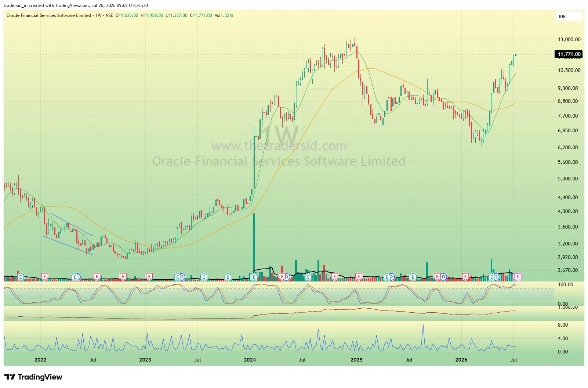The width and height of the screenshot is (588, 388).
Task: Click the 4.00 indicator scale label
Action: point(563,338)
